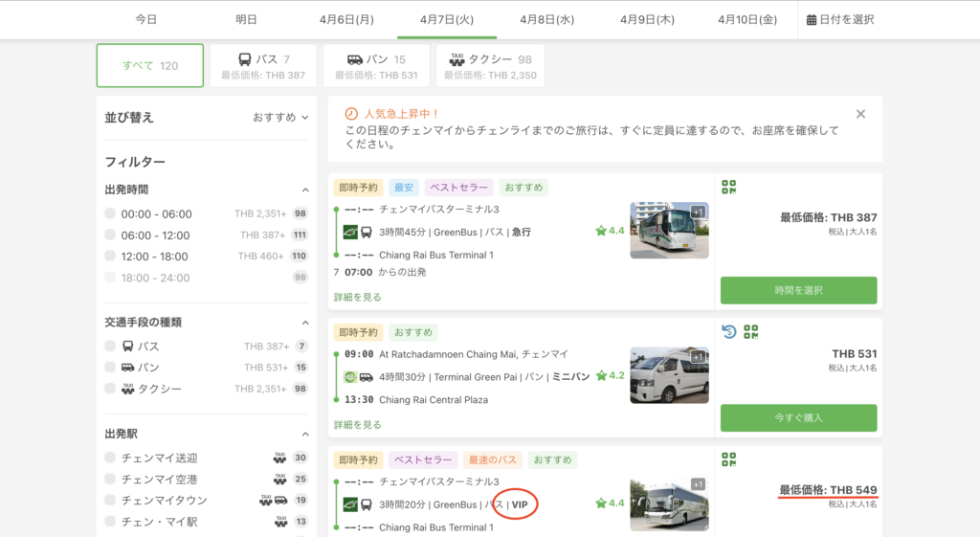Click the GreenBus logo on the 3時間20分 row
The width and height of the screenshot is (980, 537).
350,504
